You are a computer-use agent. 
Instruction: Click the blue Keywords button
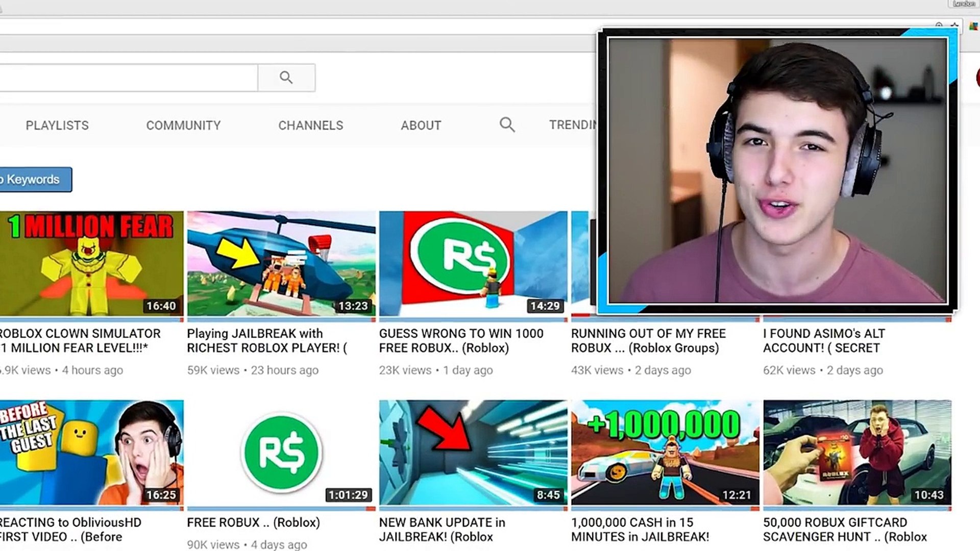[x=34, y=180]
